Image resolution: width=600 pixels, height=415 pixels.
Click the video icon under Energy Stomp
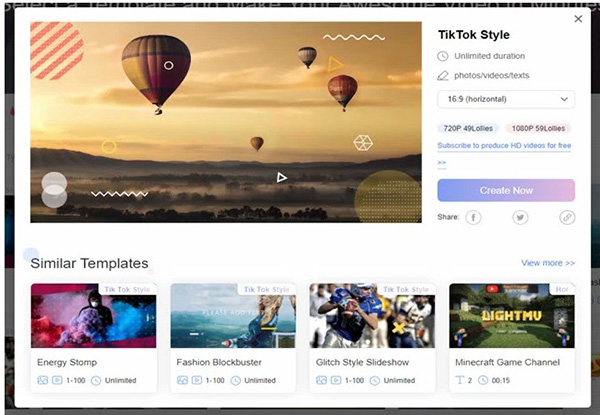[x=57, y=380]
